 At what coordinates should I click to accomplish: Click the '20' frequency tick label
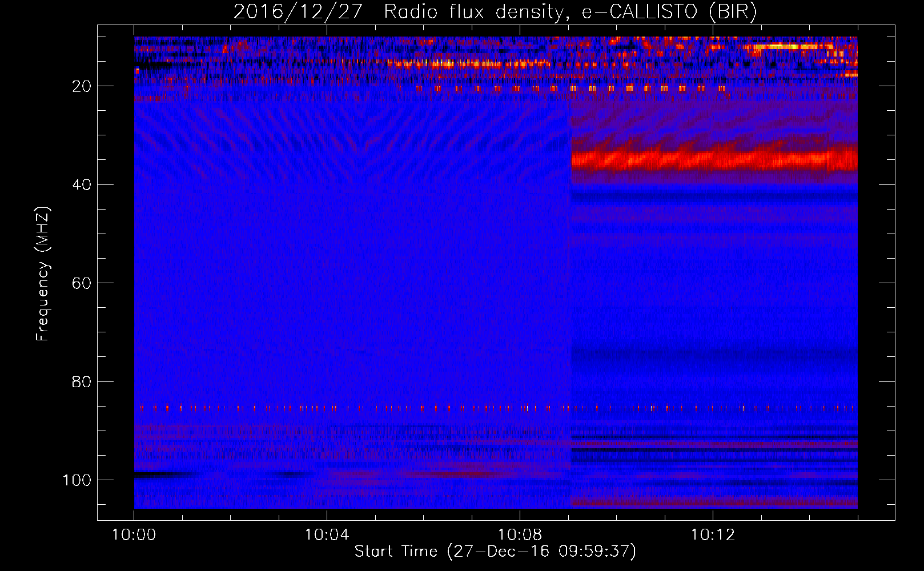click(x=82, y=86)
